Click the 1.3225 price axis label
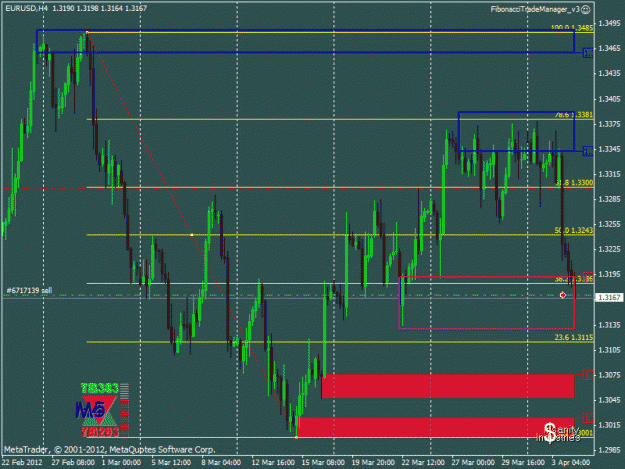This screenshot has height=469, width=625. (609, 249)
